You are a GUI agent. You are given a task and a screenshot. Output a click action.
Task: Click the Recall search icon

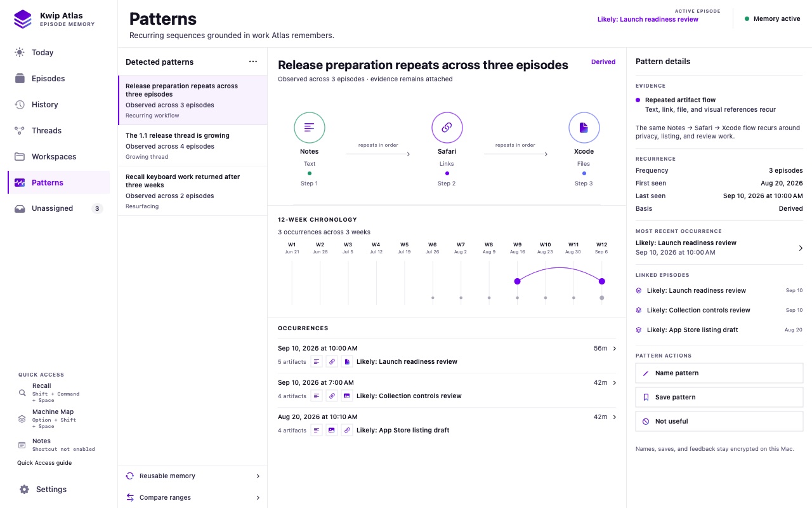[22, 393]
